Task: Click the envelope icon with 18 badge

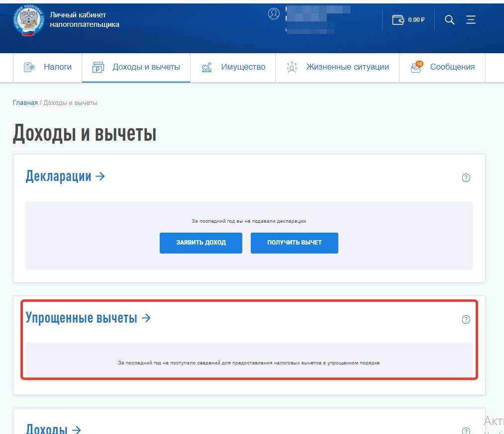Action: point(416,68)
